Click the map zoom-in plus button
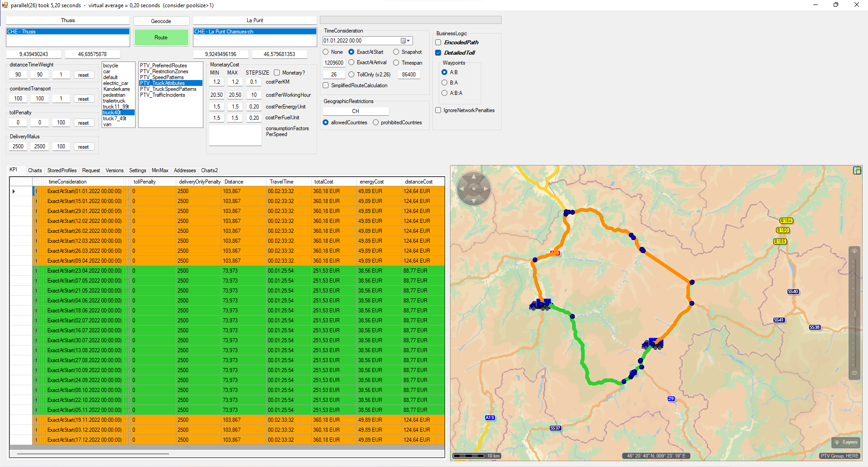 (854, 251)
